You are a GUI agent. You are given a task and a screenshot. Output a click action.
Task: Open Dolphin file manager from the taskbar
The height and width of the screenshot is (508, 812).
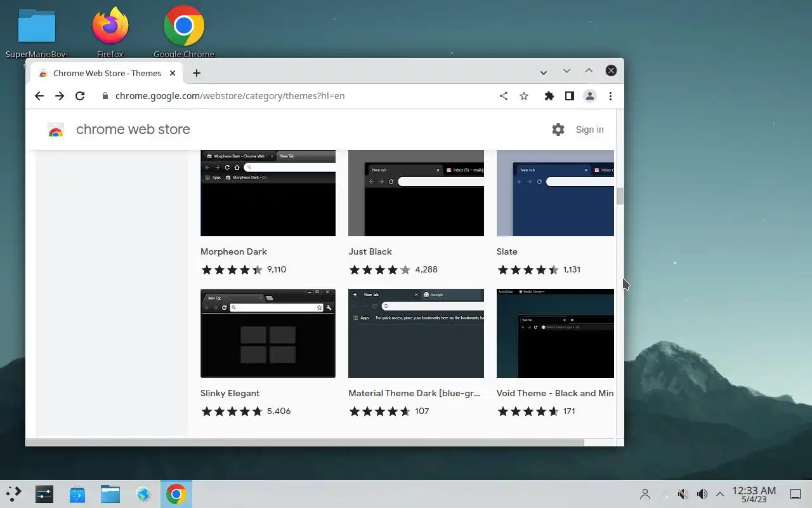[110, 494]
